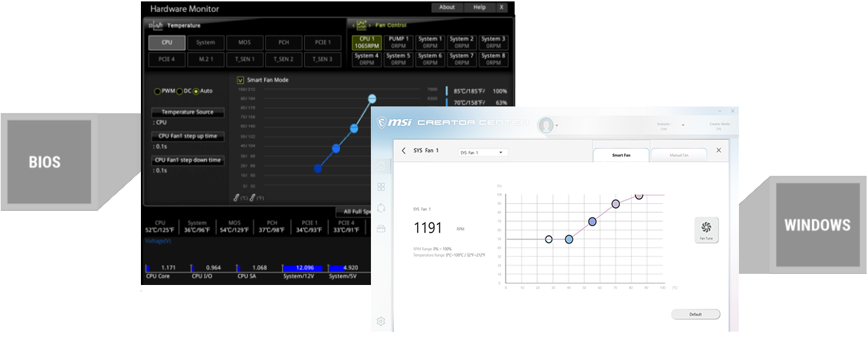Open the Creator Center toolbox sidebar icon
Viewport: 868px width, 341px height.
(381, 228)
